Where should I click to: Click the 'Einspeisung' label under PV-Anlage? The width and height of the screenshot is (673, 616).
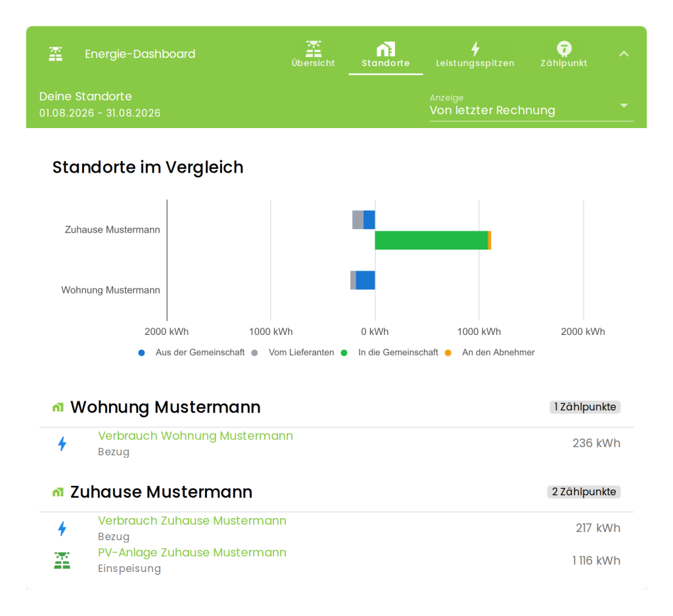[x=129, y=569]
